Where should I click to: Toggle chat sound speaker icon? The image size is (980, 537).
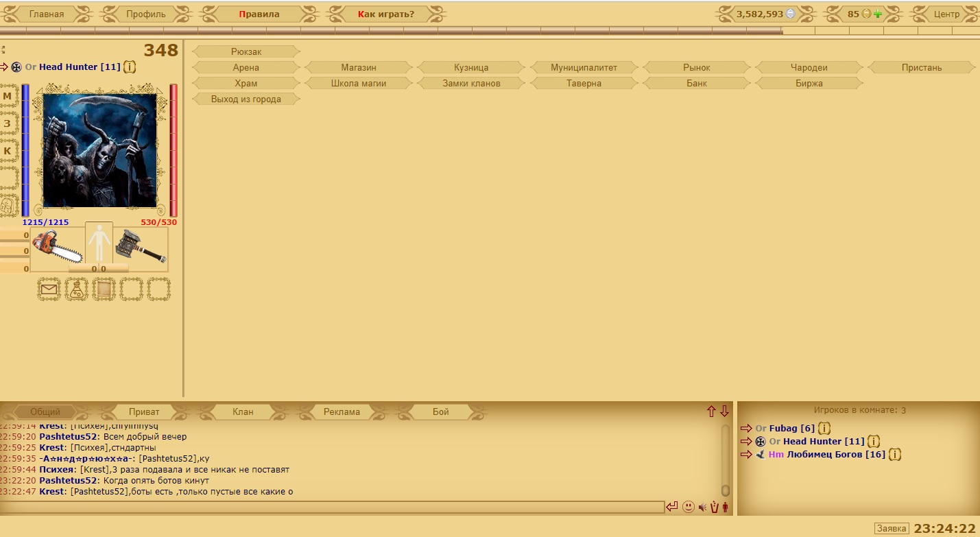coord(702,508)
